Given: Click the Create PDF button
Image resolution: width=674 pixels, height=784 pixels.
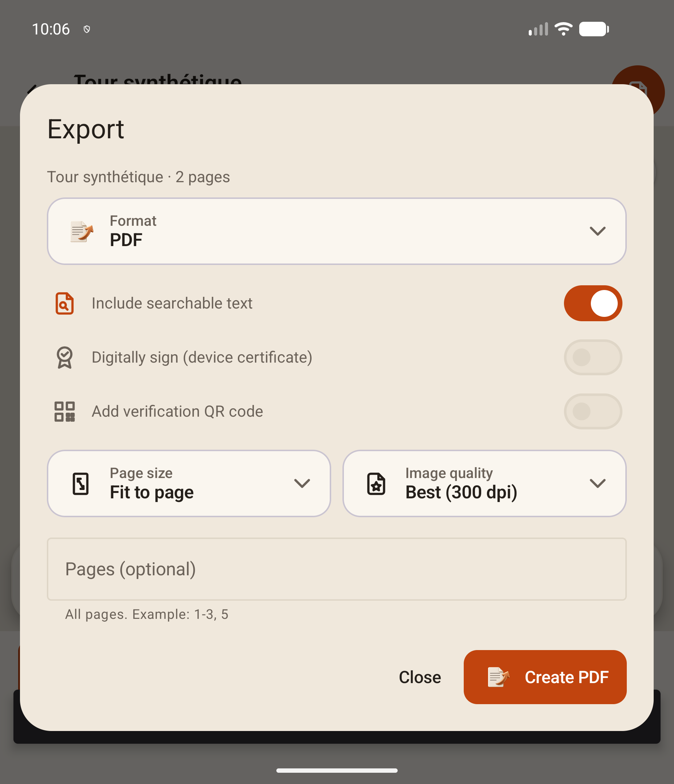Looking at the screenshot, I should pos(545,677).
